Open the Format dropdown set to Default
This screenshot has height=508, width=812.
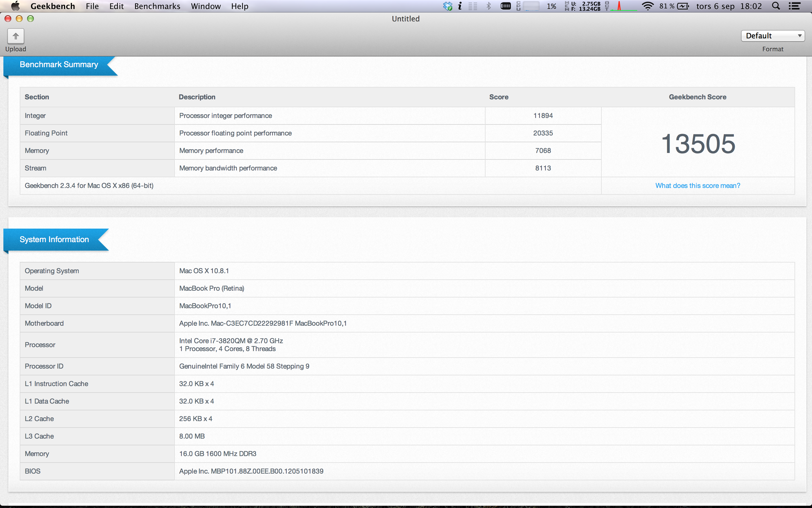pos(773,36)
